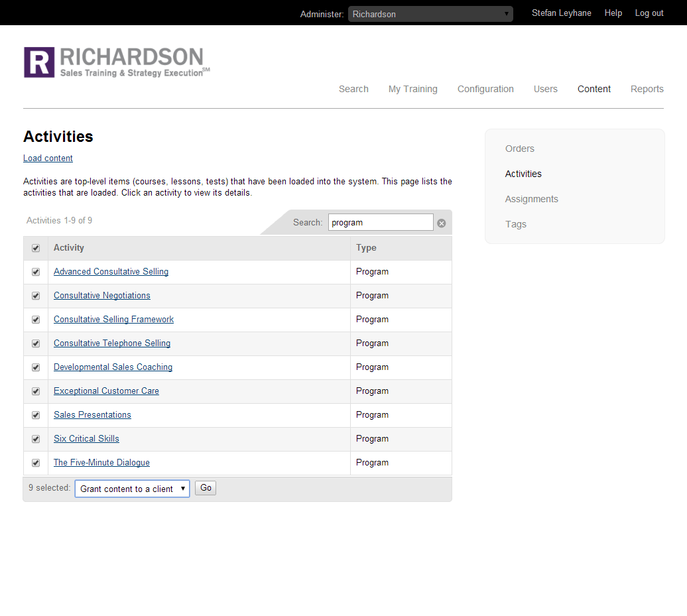Open Advanced Consultative Selling activity

tap(111, 272)
